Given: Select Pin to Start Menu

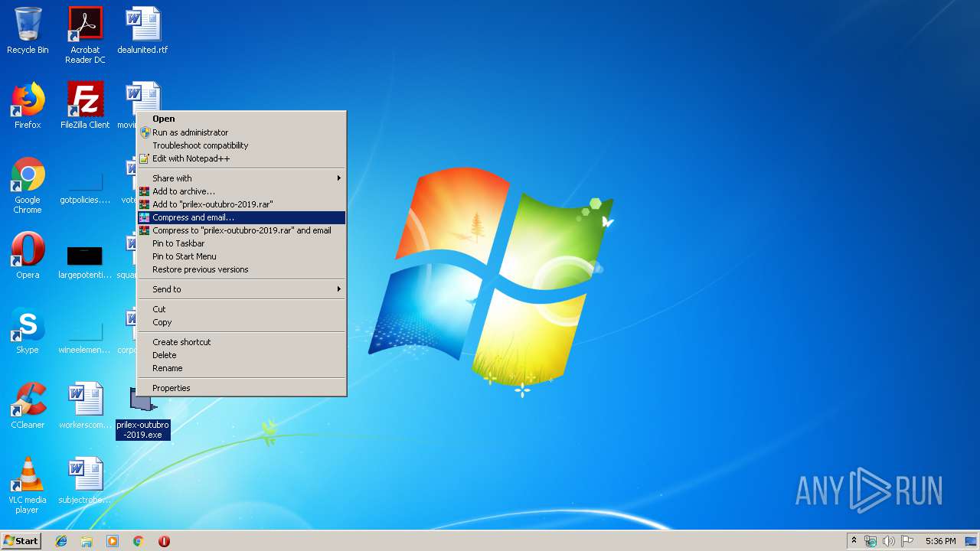Looking at the screenshot, I should 241,256.
